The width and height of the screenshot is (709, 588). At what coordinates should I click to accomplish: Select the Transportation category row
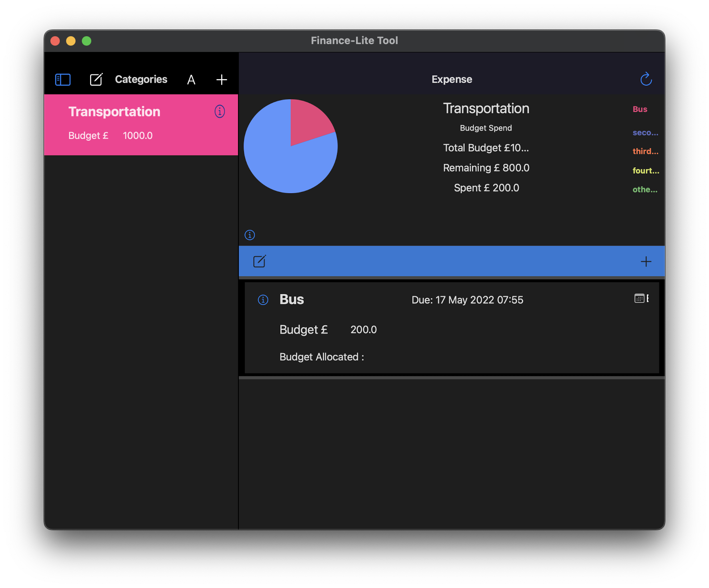tap(141, 125)
